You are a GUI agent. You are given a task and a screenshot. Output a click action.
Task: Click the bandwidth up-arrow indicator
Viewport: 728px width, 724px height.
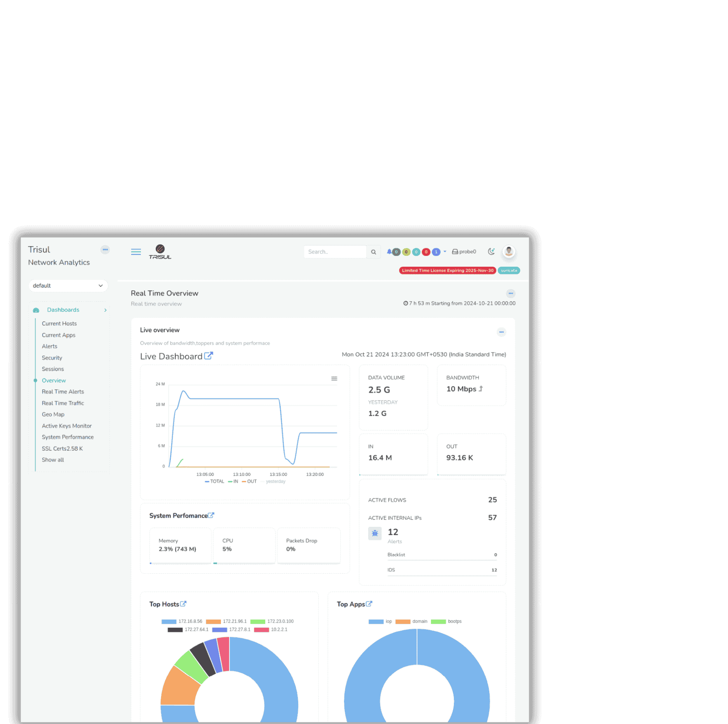click(481, 389)
